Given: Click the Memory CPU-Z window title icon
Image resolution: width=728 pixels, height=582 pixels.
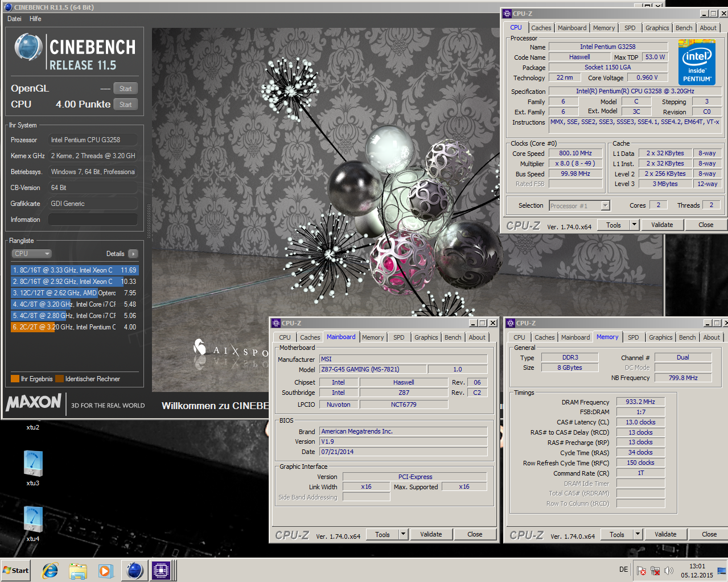Looking at the screenshot, I should pos(510,323).
